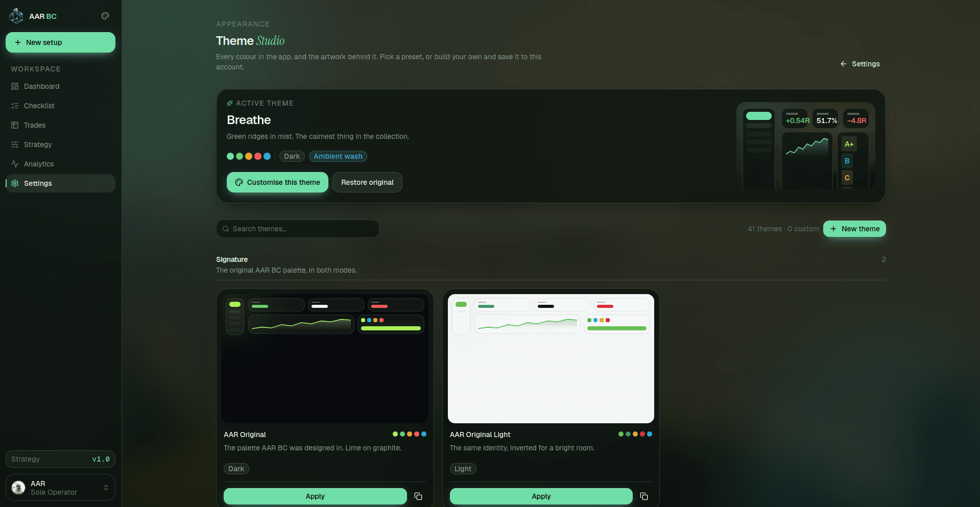Apply the AAR Original Light theme
The height and width of the screenshot is (507, 980).
pos(541,496)
